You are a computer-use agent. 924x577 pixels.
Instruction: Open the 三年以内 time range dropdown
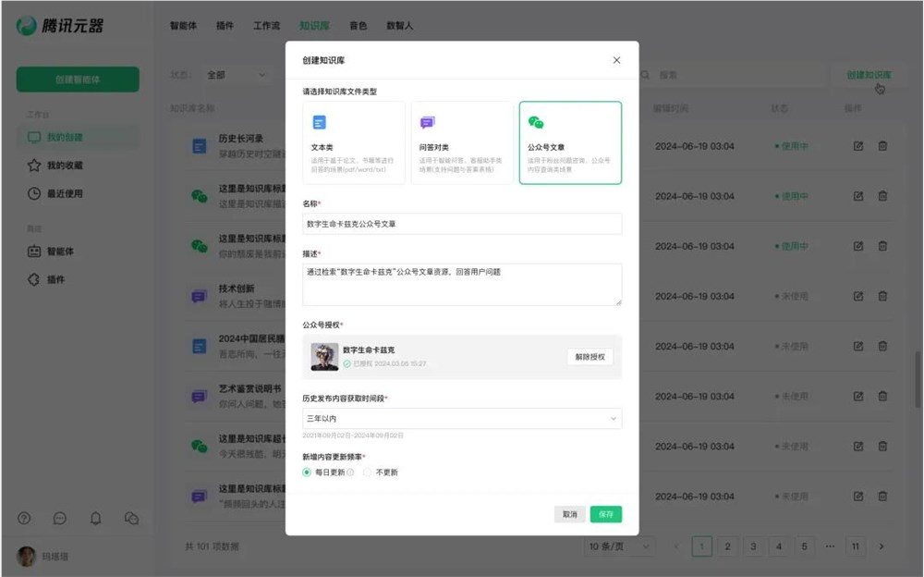[x=462, y=418]
